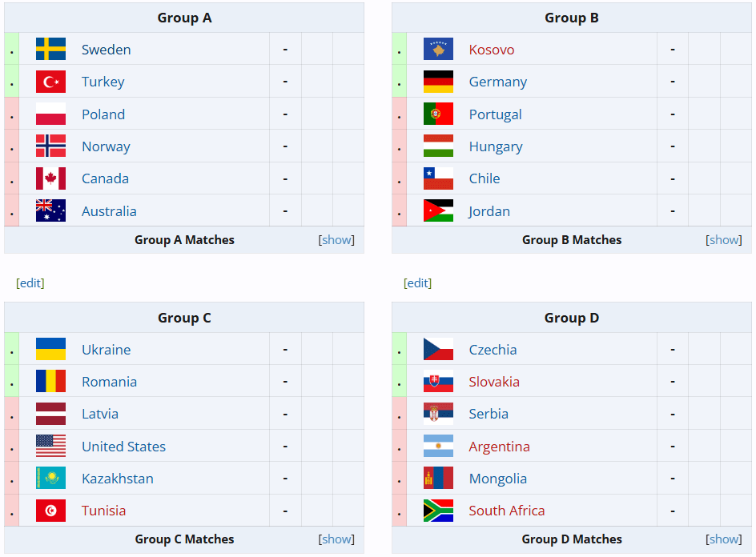756x557 pixels.
Task: Open the Tunisia red link
Action: click(x=103, y=511)
